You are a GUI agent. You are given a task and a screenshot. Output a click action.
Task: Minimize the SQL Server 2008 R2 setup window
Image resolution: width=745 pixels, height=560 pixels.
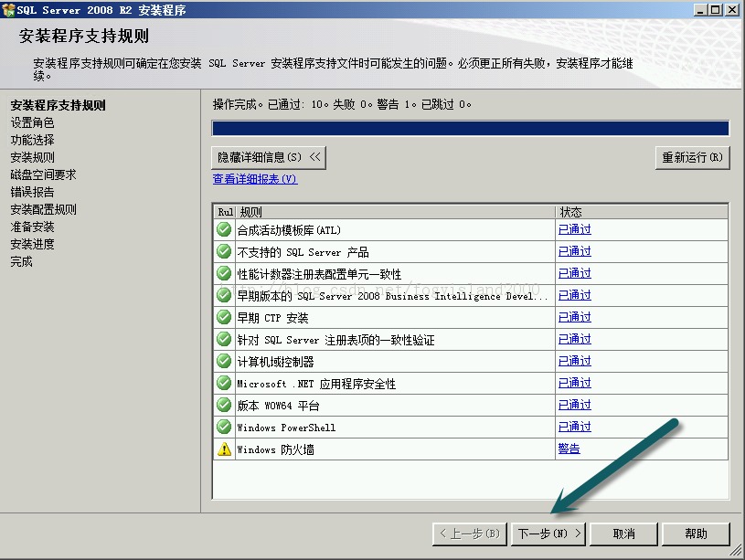tap(699, 9)
